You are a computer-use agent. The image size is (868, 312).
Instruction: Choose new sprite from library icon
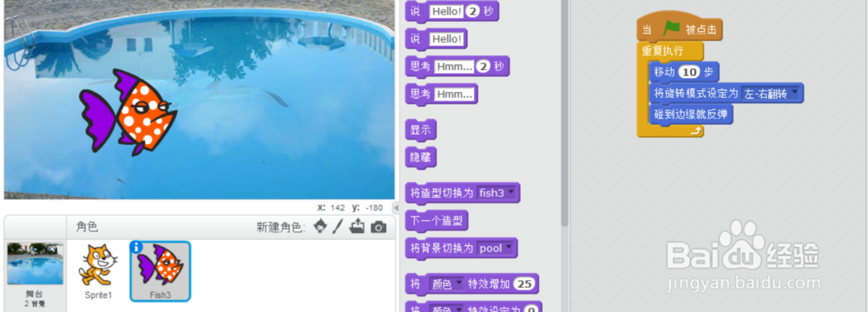[320, 226]
